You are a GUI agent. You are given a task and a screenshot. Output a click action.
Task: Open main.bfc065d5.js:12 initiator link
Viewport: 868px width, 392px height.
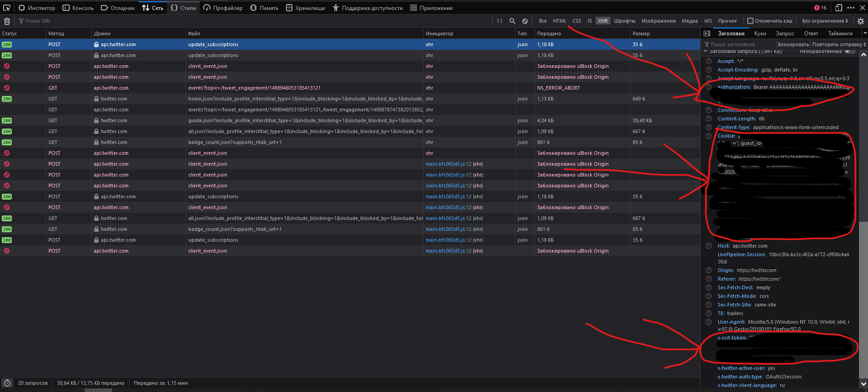(x=448, y=164)
